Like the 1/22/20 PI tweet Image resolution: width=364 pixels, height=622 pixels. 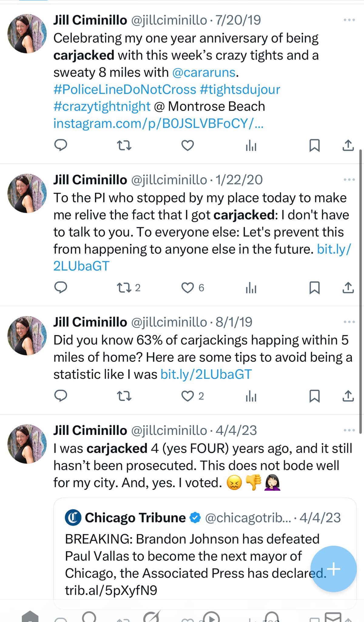click(x=187, y=288)
